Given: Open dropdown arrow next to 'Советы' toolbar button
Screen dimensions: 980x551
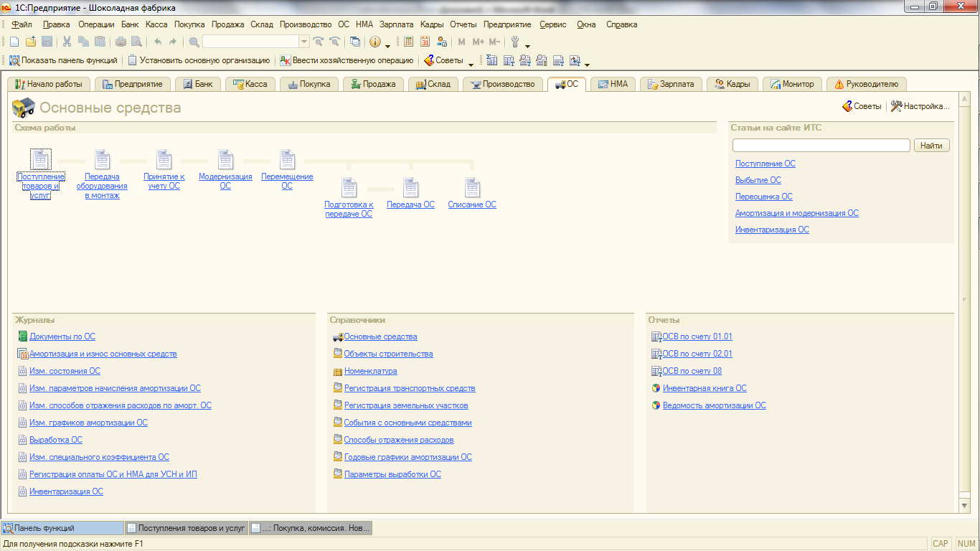Looking at the screenshot, I should click(x=471, y=63).
